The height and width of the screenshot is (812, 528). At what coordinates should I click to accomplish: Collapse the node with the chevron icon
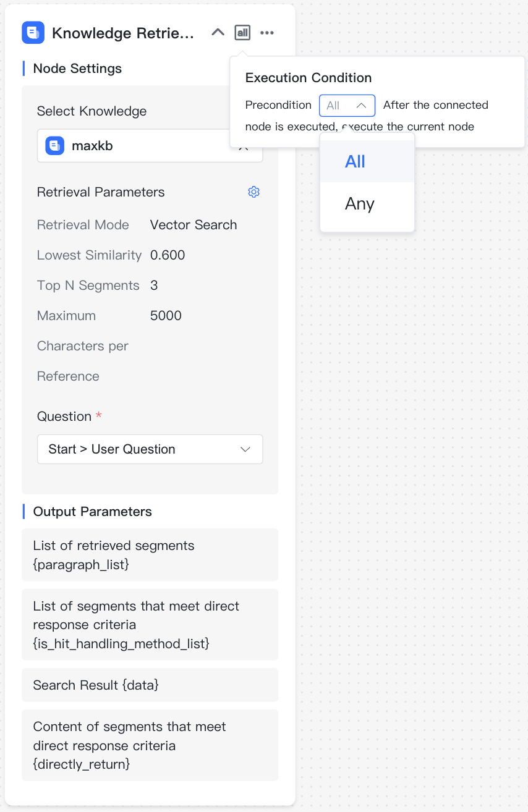click(x=218, y=32)
